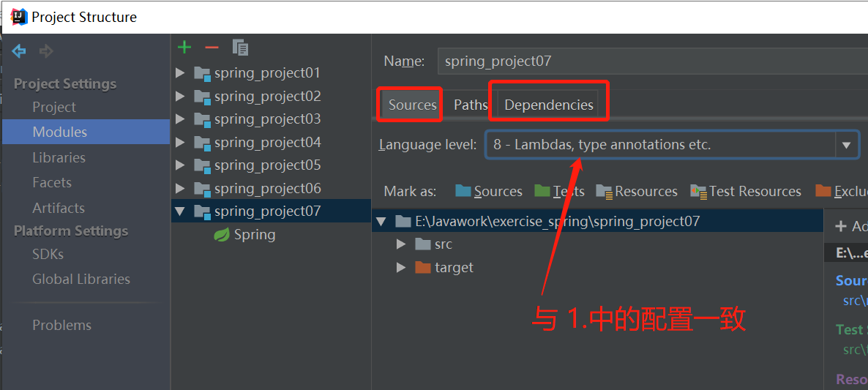
Task: Open the SDKs platform settings
Action: (x=48, y=255)
